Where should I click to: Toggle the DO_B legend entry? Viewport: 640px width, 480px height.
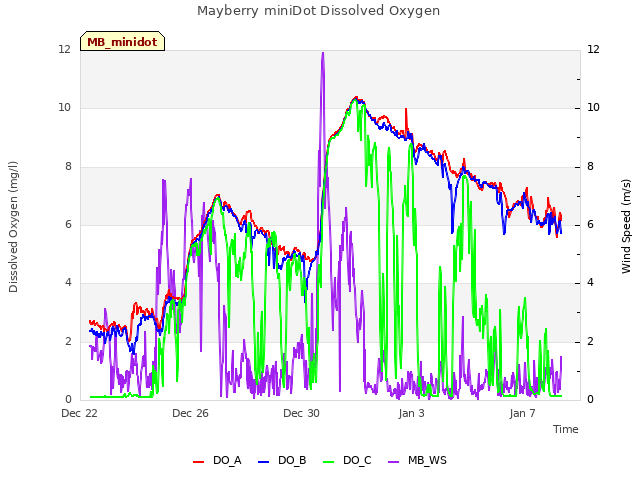click(x=282, y=460)
